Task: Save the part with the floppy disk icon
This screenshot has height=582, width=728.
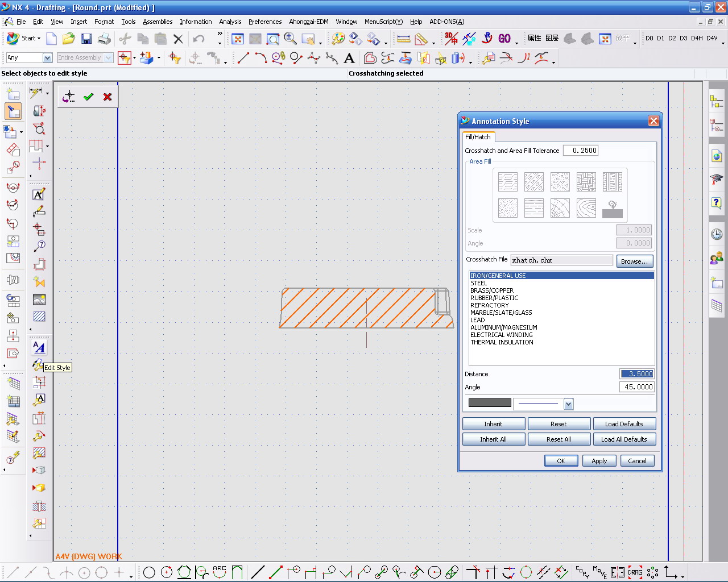Action: point(86,39)
